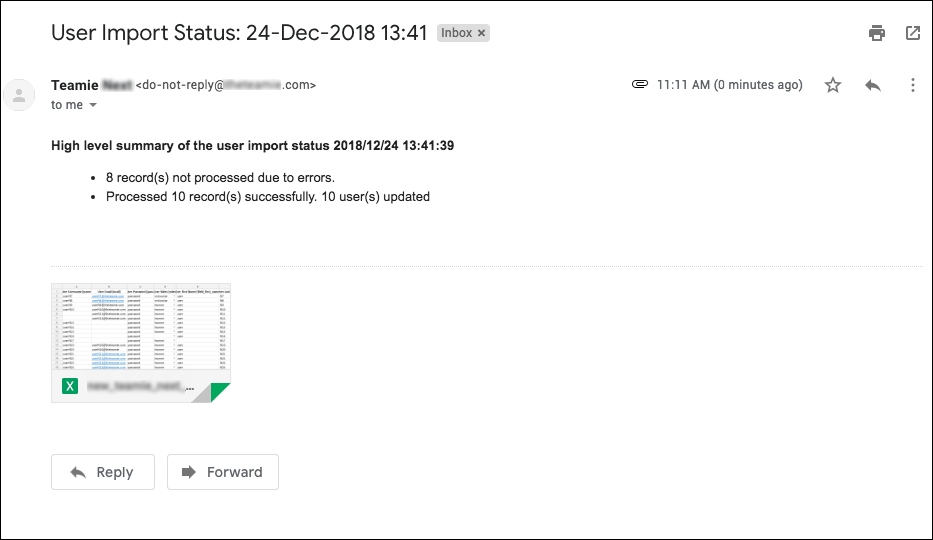Remove the Inbox label with the x
Image resolution: width=933 pixels, height=540 pixels.
click(x=481, y=33)
